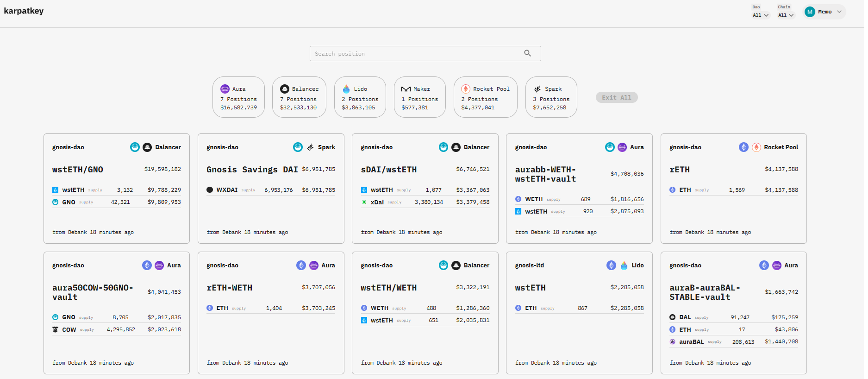Click 'from Debank 18 minutes ago' on rETH card
The width and height of the screenshot is (868, 379).
[x=710, y=232]
